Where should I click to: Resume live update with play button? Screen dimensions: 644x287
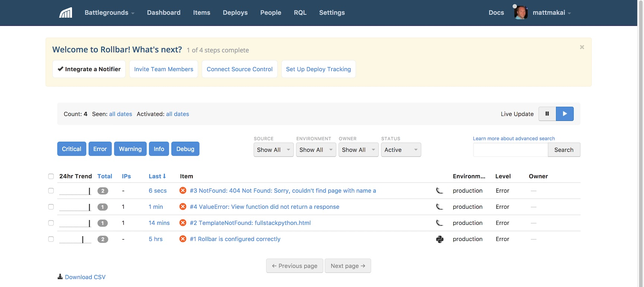(565, 114)
